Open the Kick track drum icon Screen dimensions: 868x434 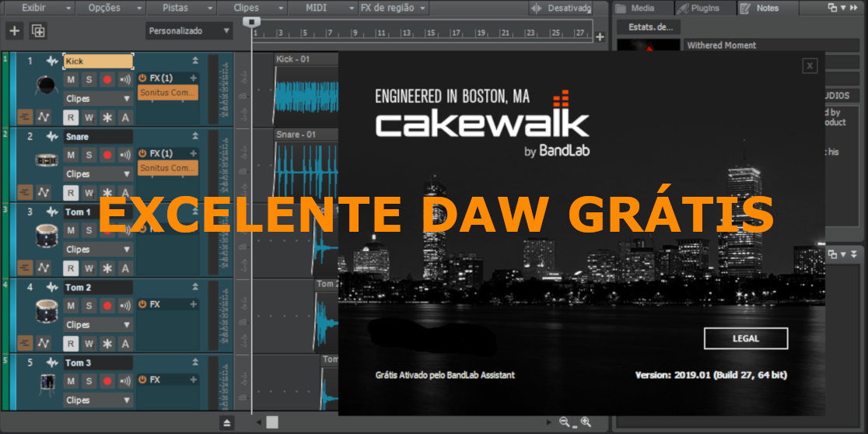click(45, 85)
